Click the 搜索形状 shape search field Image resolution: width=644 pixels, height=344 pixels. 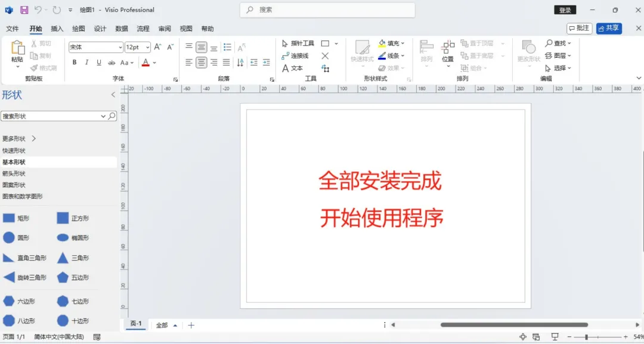50,116
